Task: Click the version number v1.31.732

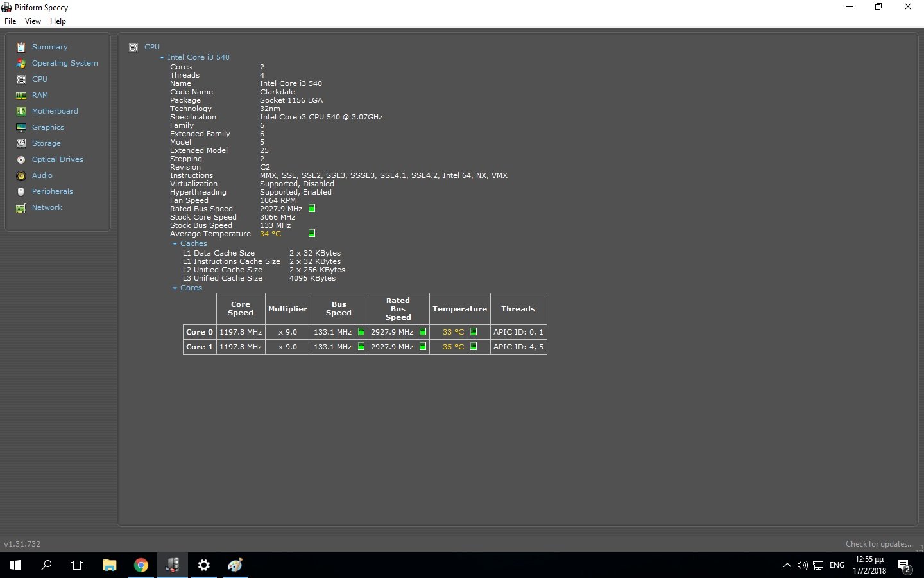Action: 22,544
